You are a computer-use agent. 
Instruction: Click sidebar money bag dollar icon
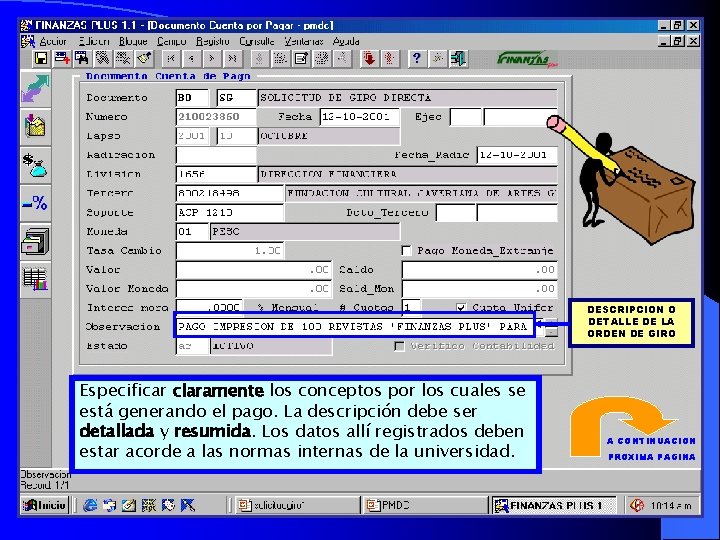pos(35,165)
